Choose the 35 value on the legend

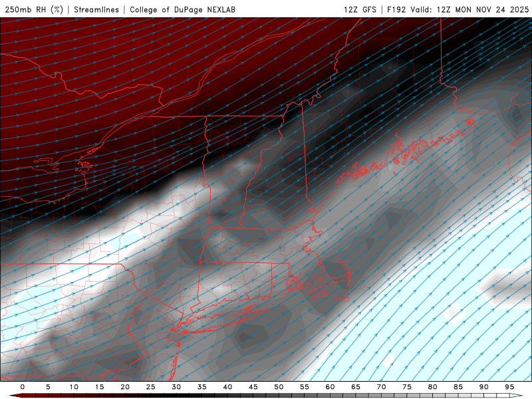click(x=202, y=387)
